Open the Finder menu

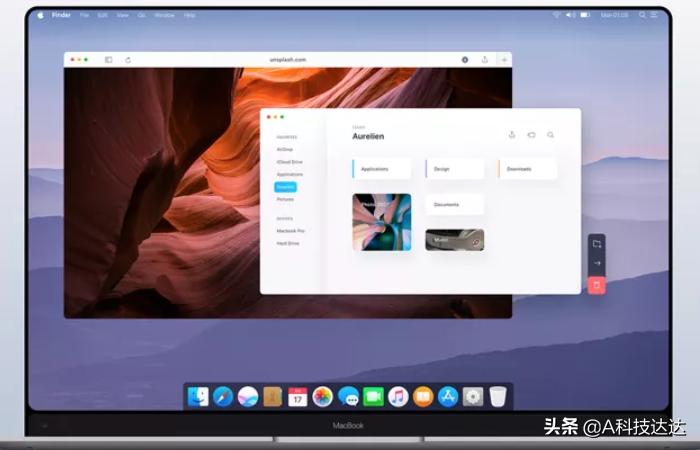click(61, 15)
